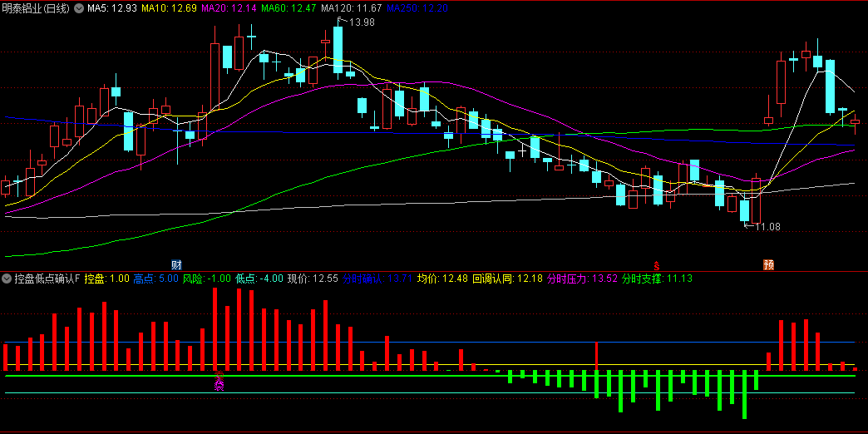
Task: Click the 现价: 12.55 value
Action: [313, 278]
